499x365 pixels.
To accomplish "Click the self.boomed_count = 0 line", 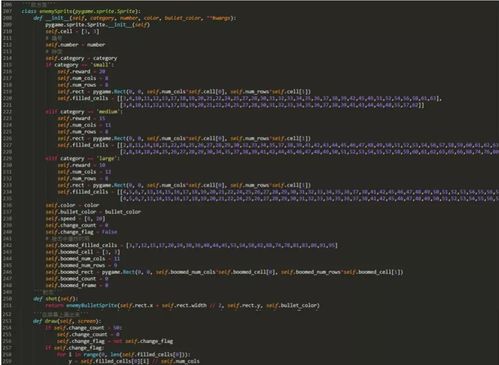I will pyautogui.click(x=77, y=278).
